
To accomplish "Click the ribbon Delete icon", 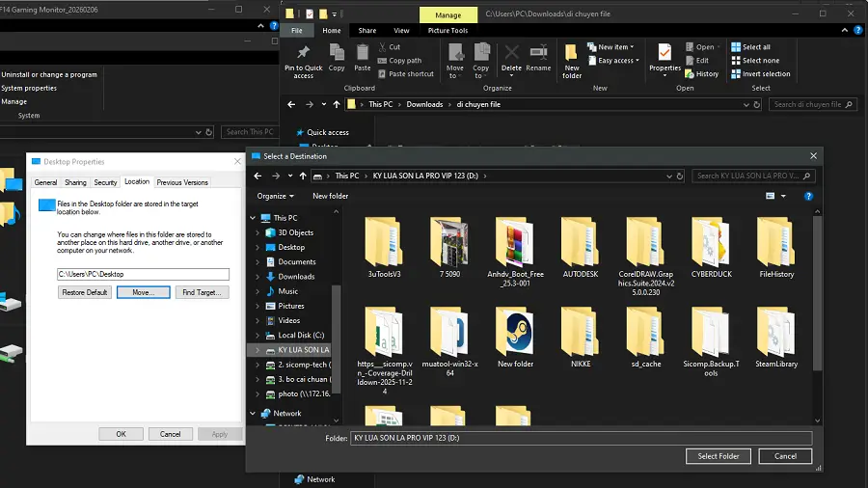I will tap(511, 52).
